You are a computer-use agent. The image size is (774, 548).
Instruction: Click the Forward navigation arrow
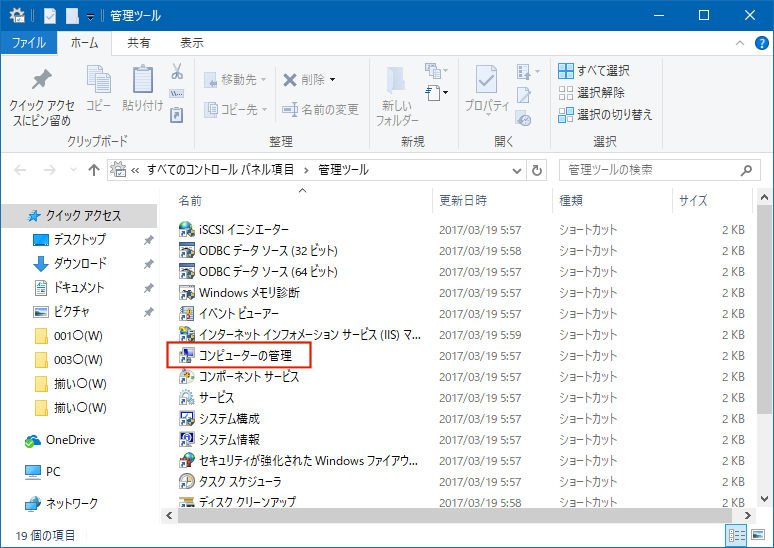click(x=49, y=170)
